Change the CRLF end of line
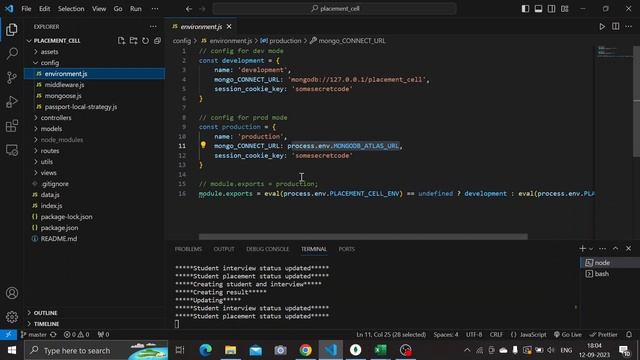 (x=496, y=334)
